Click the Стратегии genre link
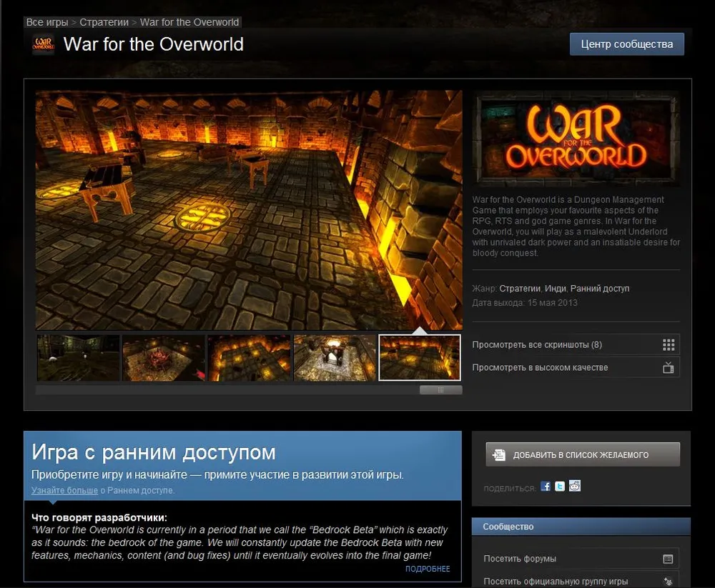This screenshot has width=715, height=588. (520, 289)
